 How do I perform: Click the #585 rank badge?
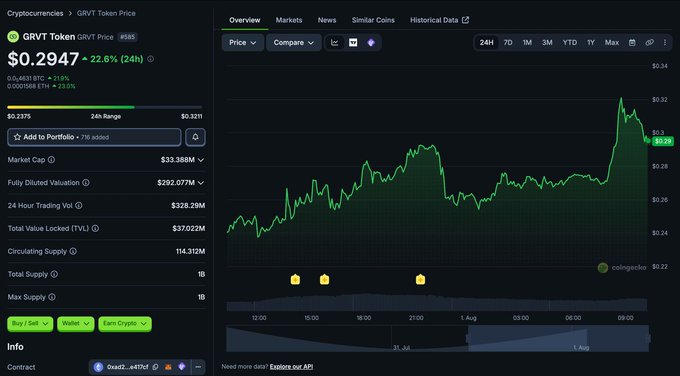pyautogui.click(x=128, y=37)
